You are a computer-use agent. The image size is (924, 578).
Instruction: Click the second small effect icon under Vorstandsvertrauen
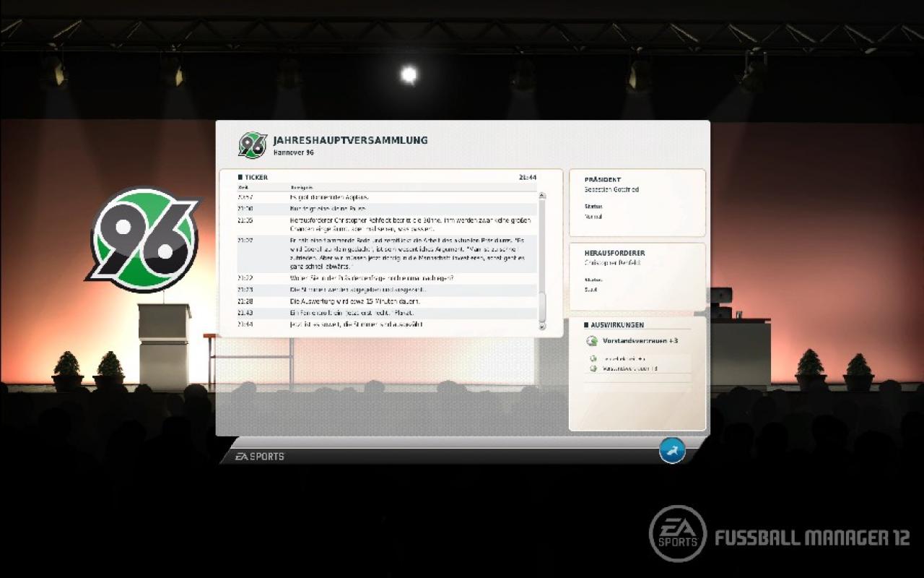point(593,368)
